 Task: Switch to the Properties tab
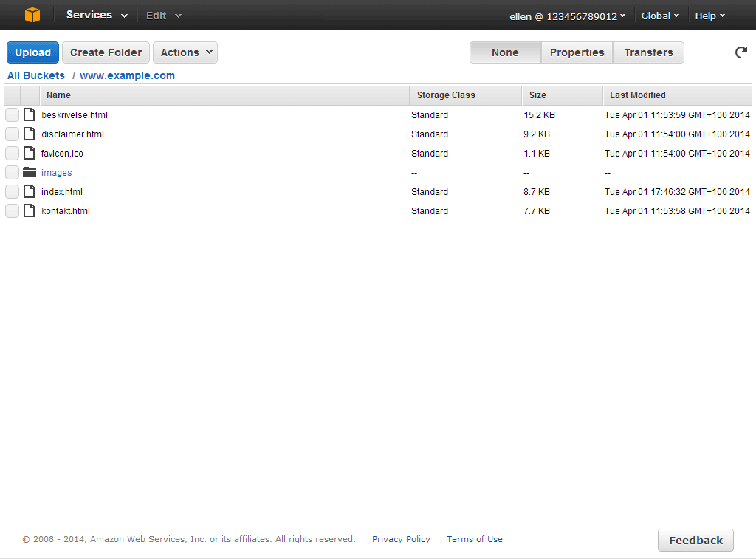(x=577, y=52)
